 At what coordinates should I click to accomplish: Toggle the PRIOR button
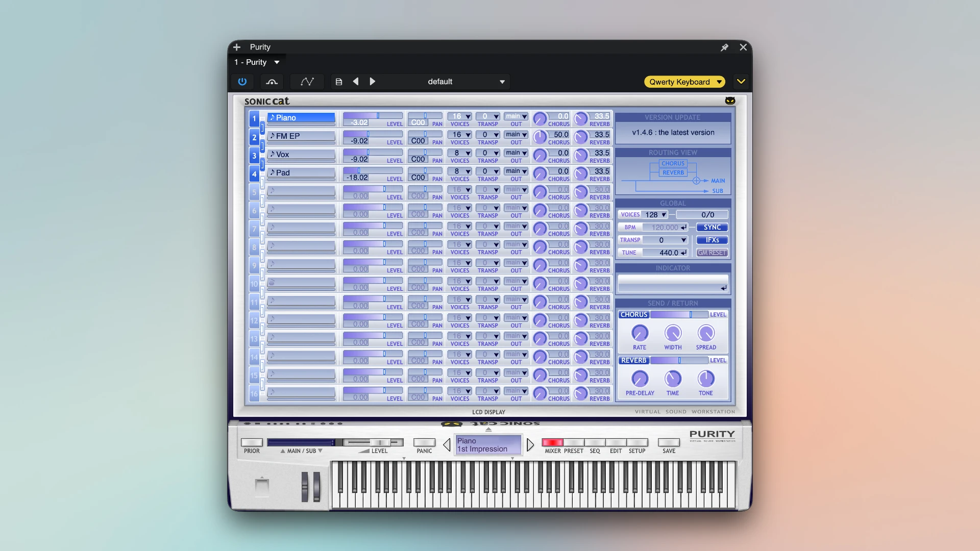click(252, 443)
